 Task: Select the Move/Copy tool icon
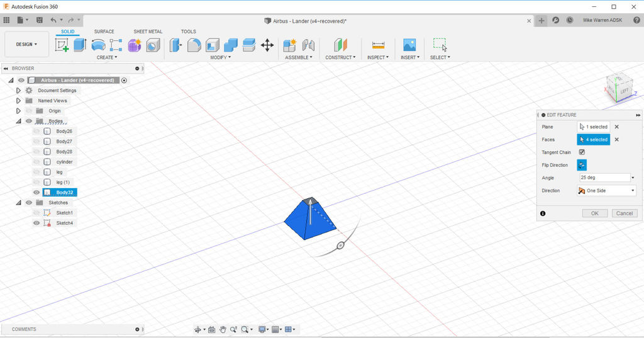pyautogui.click(x=267, y=45)
